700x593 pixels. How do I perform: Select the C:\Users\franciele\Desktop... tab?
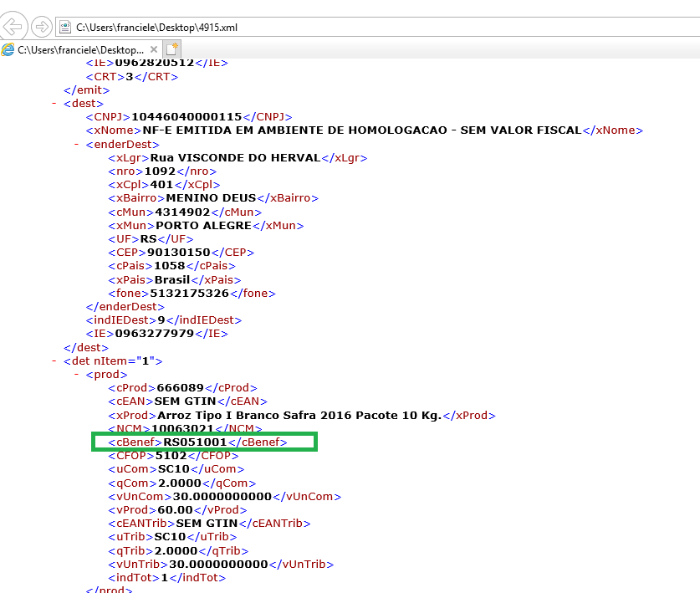tap(80, 49)
